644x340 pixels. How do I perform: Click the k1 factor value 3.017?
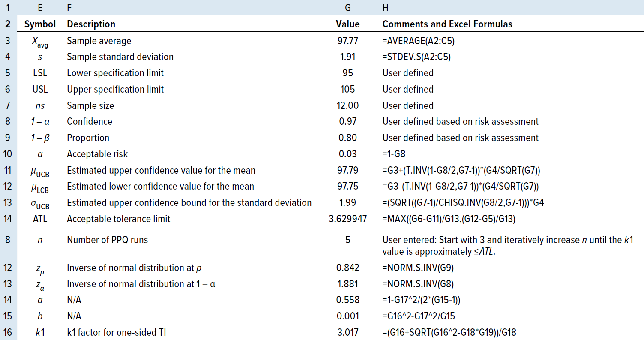347,331
